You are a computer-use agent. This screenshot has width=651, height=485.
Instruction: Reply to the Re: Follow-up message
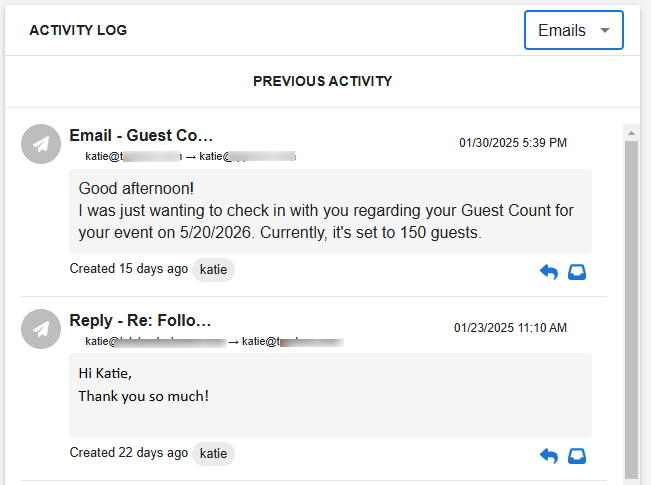click(x=549, y=456)
